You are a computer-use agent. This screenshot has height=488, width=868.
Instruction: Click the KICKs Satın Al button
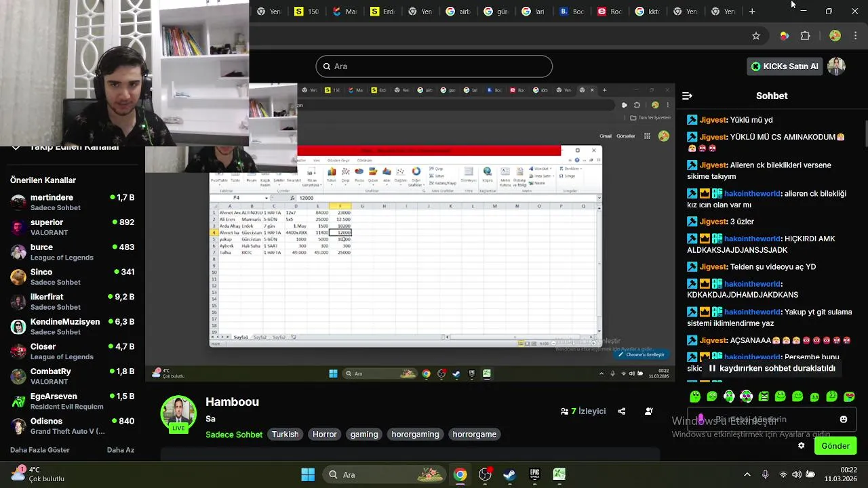(x=785, y=66)
